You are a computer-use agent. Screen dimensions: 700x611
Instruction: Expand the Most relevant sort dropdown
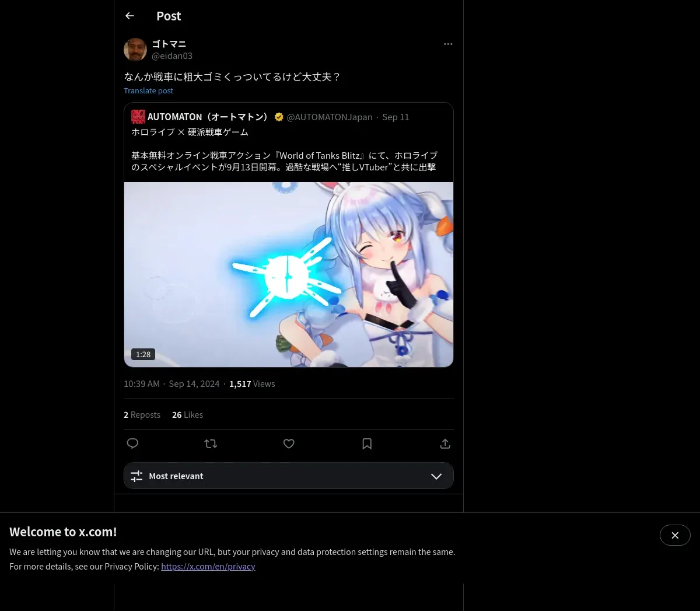pyautogui.click(x=289, y=476)
